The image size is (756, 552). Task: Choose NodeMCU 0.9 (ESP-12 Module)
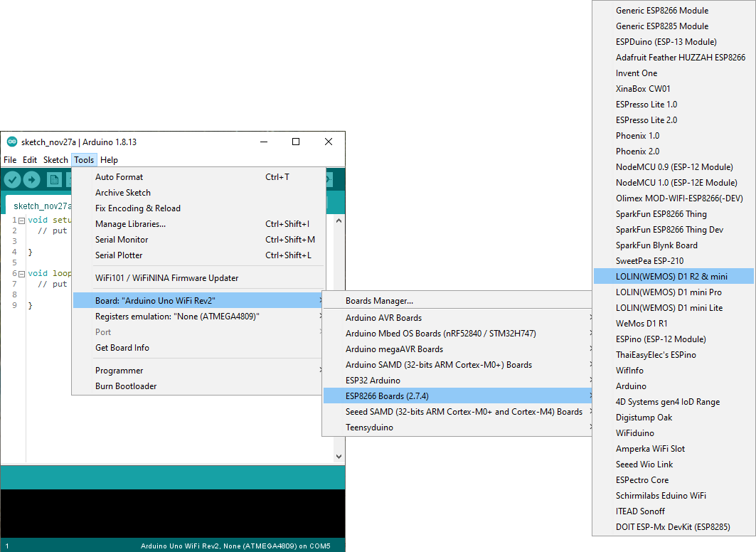pyautogui.click(x=674, y=166)
